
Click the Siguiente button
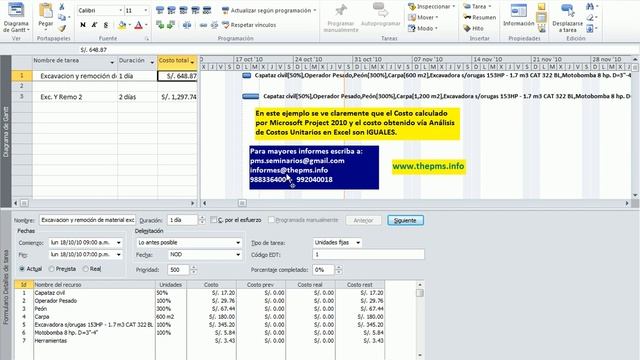click(405, 220)
